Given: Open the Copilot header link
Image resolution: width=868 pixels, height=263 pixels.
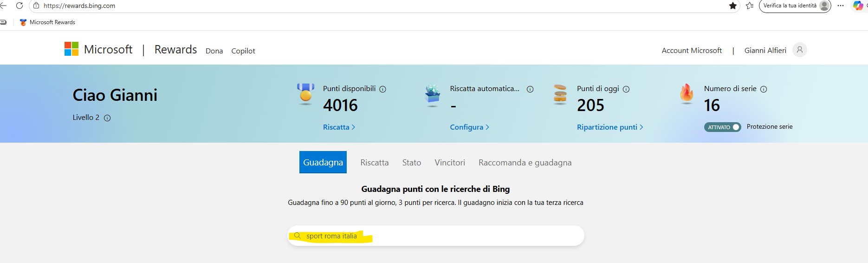Looking at the screenshot, I should [243, 51].
